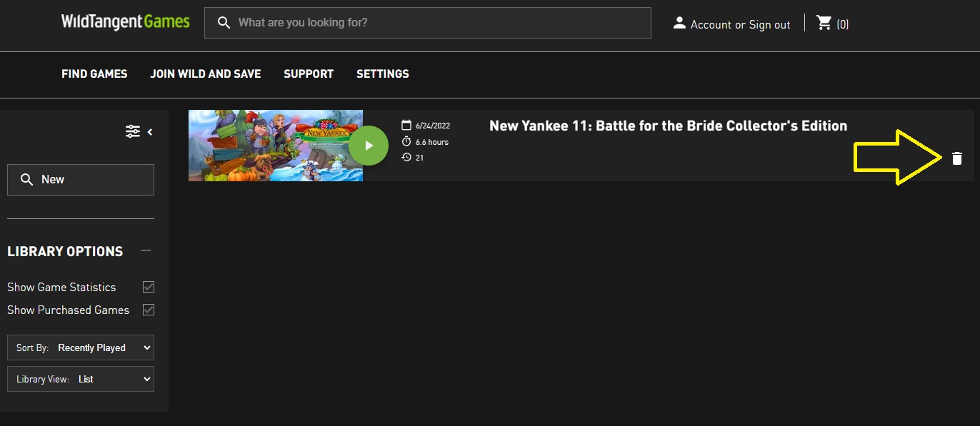Collapse the LIBRARY OPTIONS section with the minus icon
The width and height of the screenshot is (980, 426).
tap(146, 250)
